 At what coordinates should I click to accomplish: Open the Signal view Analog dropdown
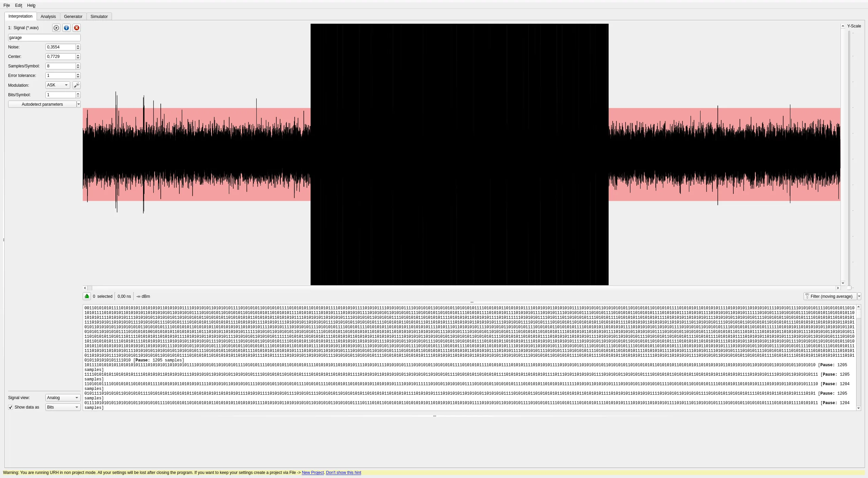click(63, 398)
